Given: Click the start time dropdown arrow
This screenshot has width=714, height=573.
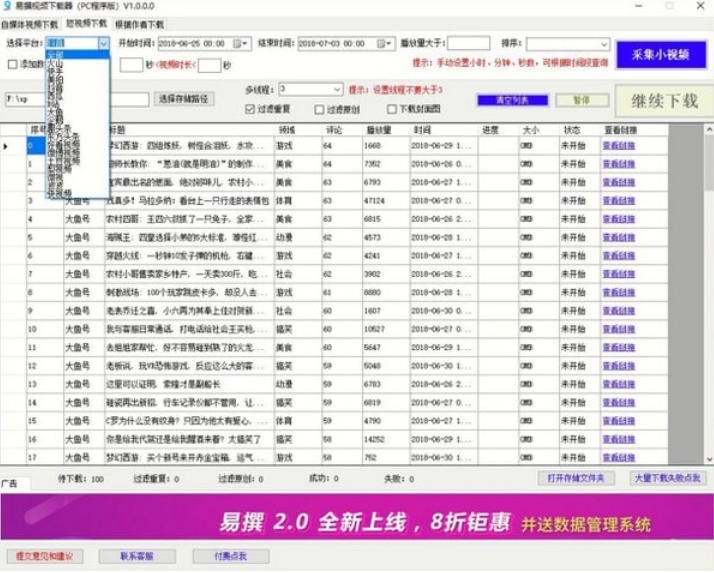Looking at the screenshot, I should pyautogui.click(x=247, y=44).
